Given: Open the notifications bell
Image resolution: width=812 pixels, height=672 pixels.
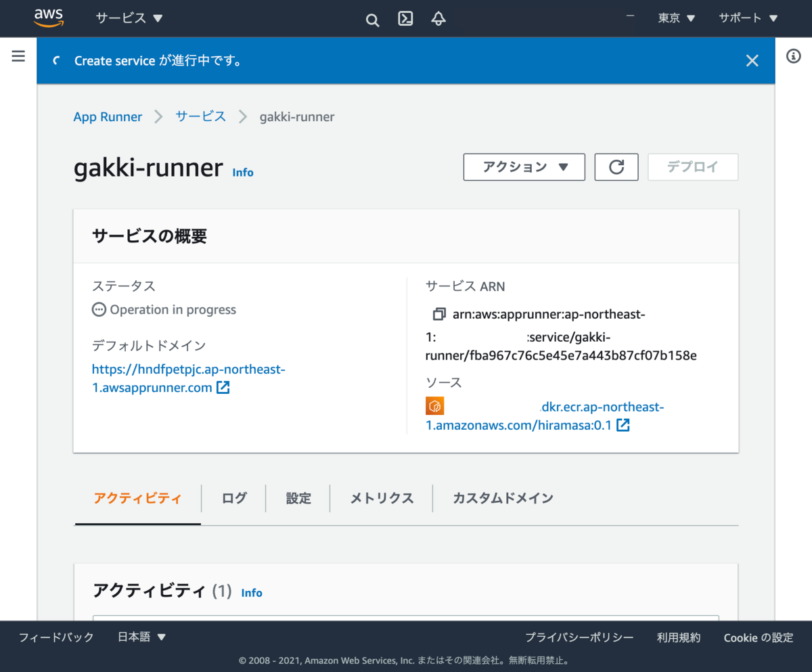Looking at the screenshot, I should pos(438,19).
